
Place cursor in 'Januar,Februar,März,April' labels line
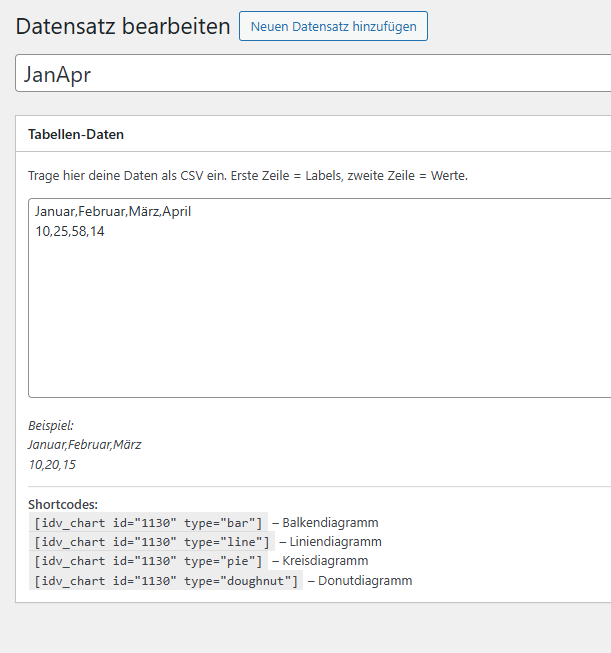click(x=112, y=212)
